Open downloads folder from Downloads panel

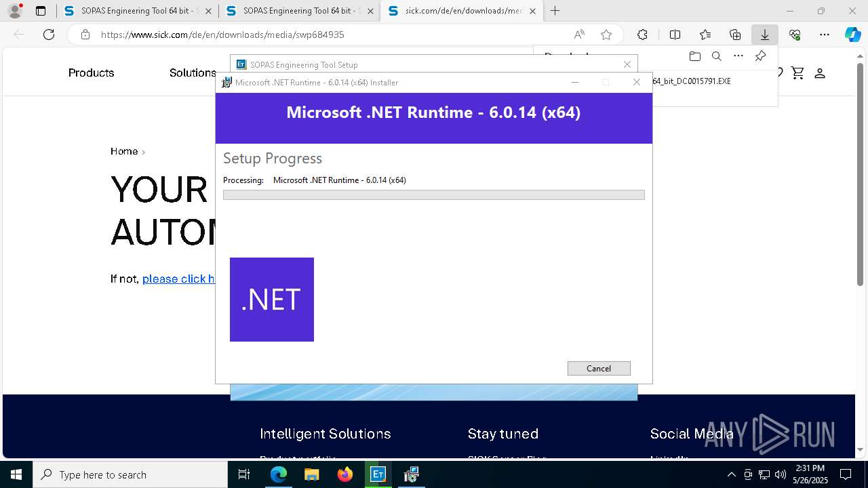[x=694, y=56]
